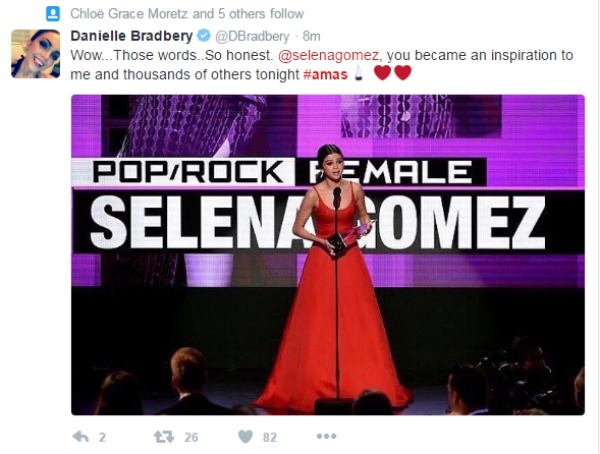Image resolution: width=600 pixels, height=454 pixels.
Task: Open Danielle Bradbery's display name
Action: [132, 36]
